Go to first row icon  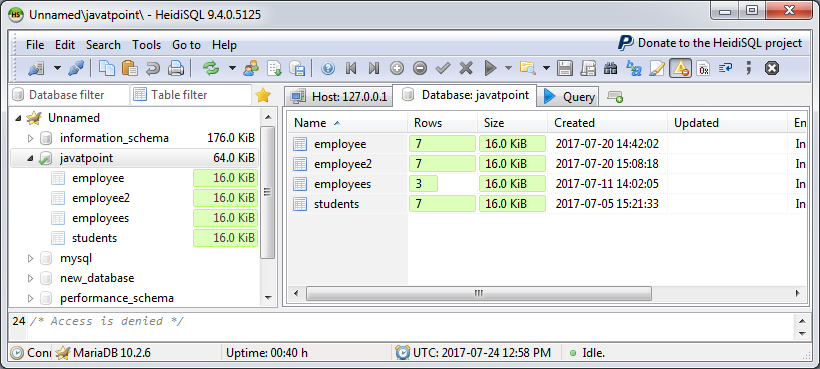351,68
